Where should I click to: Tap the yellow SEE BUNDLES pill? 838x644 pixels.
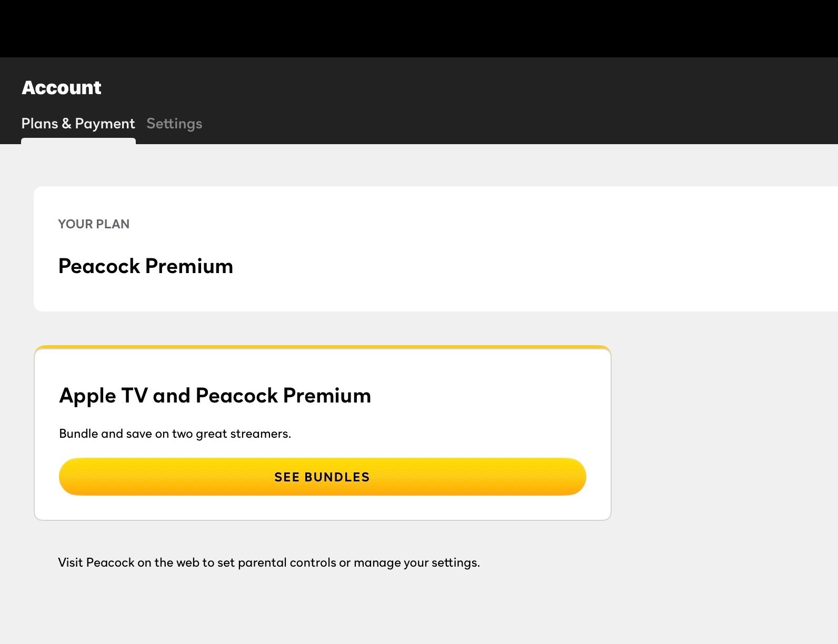[x=322, y=477]
